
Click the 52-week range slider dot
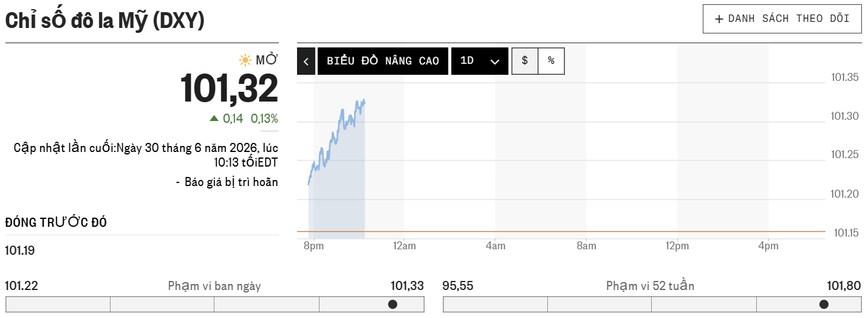click(x=824, y=304)
